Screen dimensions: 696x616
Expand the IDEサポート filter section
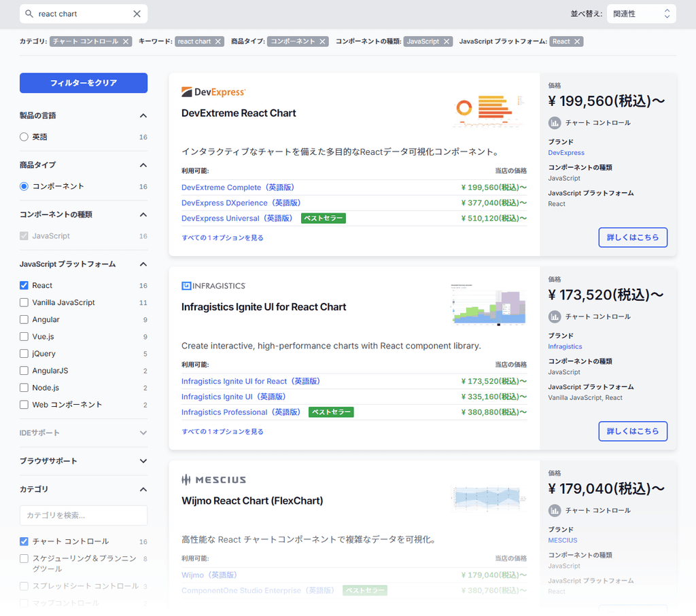[143, 433]
